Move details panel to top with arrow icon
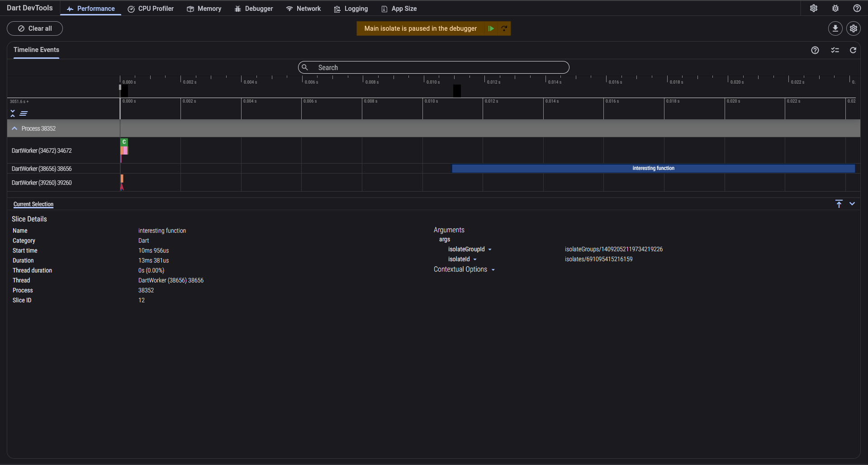Viewport: 868px width, 465px height. [839, 204]
